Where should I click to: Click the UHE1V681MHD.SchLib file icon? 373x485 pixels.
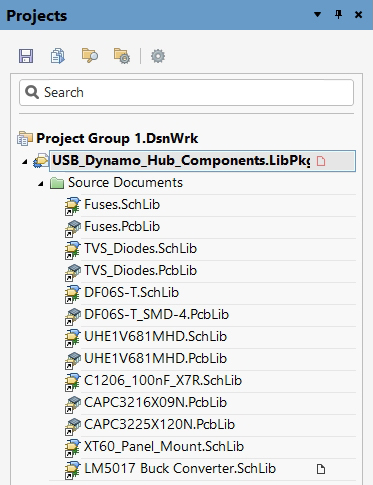(73, 337)
